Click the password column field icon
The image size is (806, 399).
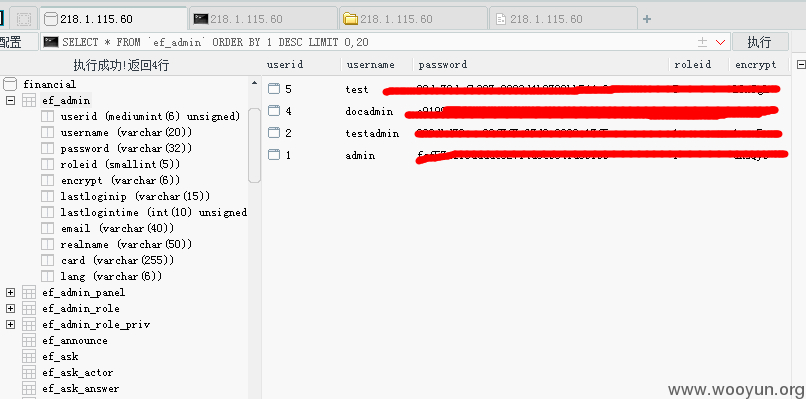click(47, 148)
